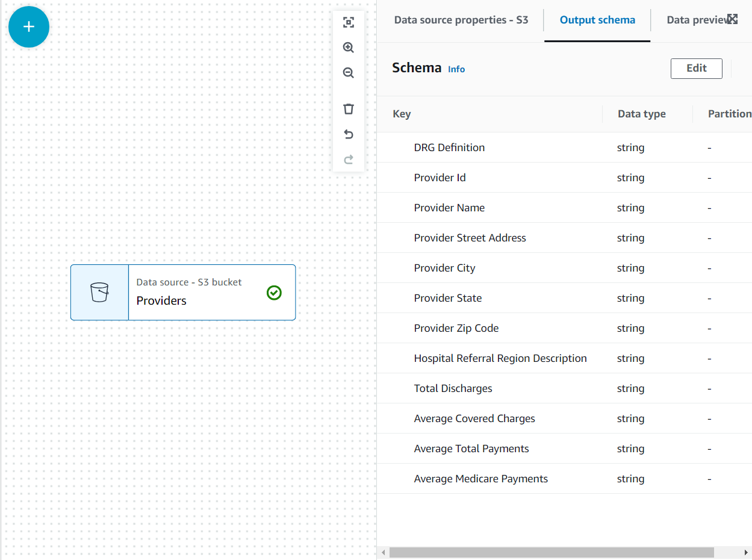Select the Provider Zip Code schema key
Viewport: 752px width, 560px height.
[456, 328]
